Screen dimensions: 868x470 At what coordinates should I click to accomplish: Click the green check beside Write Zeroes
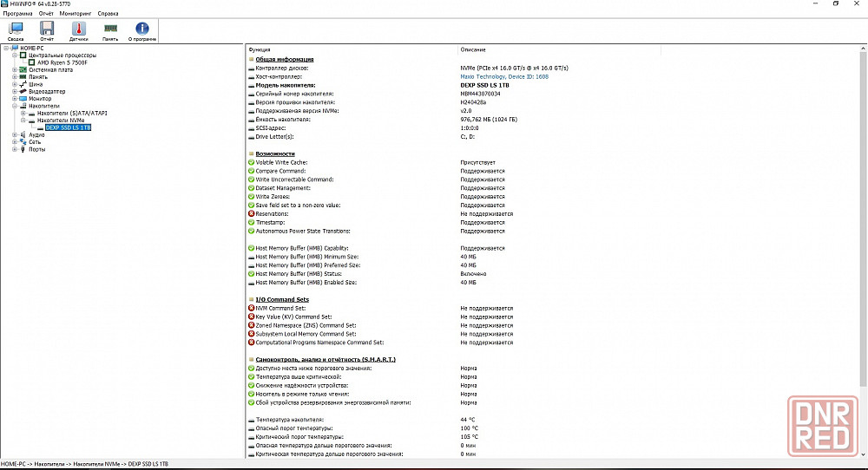point(252,196)
